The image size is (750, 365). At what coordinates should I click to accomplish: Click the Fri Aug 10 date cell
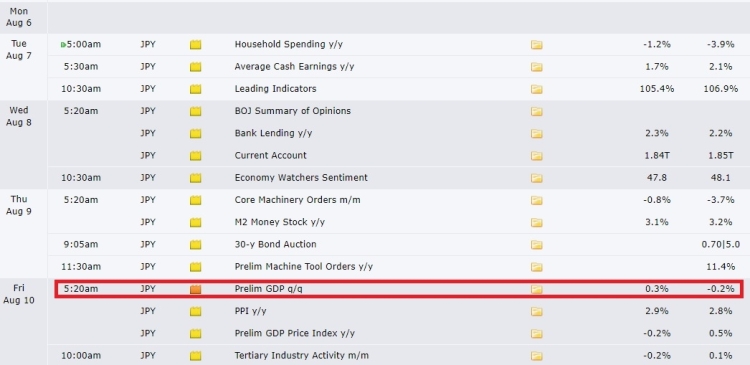pos(19,294)
